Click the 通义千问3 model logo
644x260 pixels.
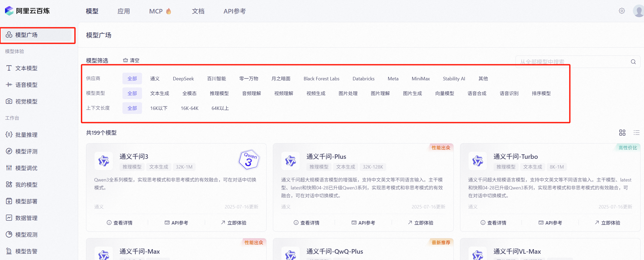(104, 161)
